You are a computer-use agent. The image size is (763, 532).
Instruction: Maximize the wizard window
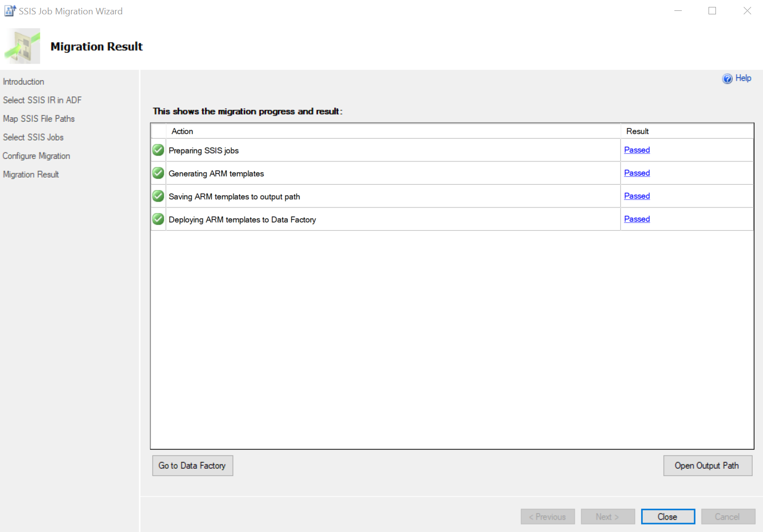(712, 11)
